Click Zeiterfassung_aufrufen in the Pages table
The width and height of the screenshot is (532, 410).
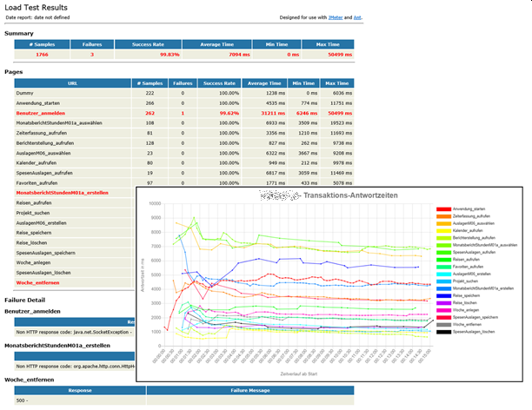(x=42, y=133)
